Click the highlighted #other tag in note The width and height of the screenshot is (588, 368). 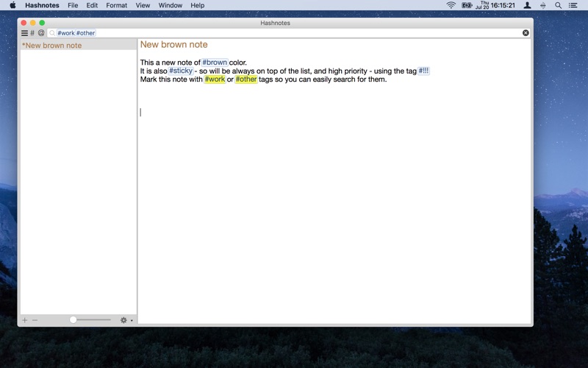click(x=246, y=79)
